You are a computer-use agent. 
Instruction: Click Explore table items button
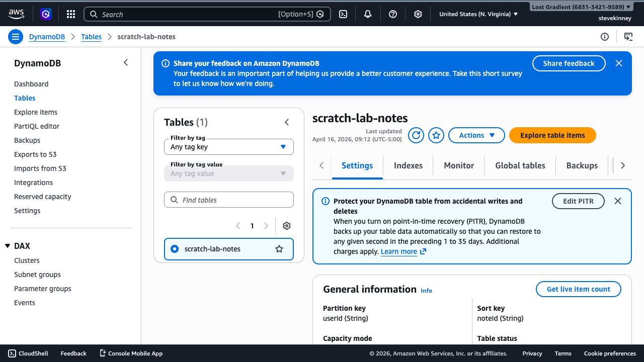pyautogui.click(x=552, y=135)
